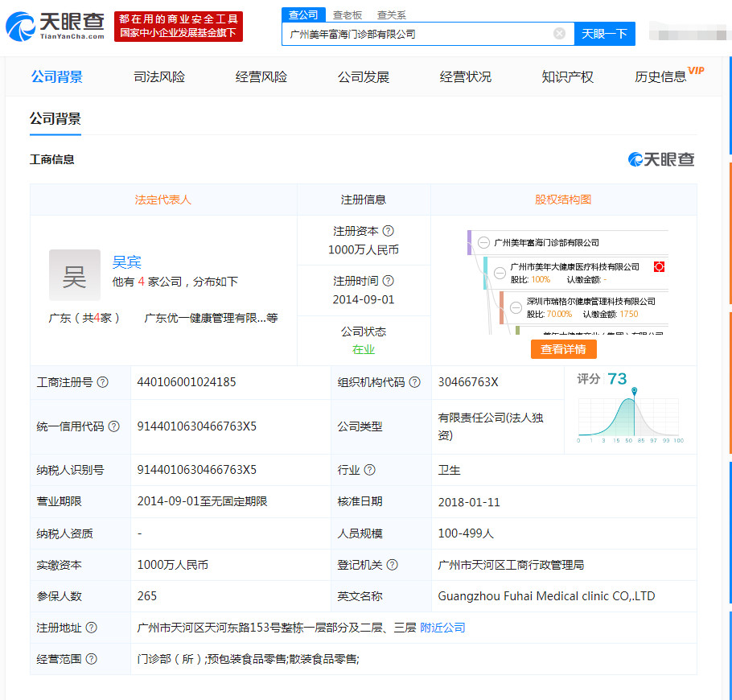Switch to the 查老板 search tab

pos(347,15)
